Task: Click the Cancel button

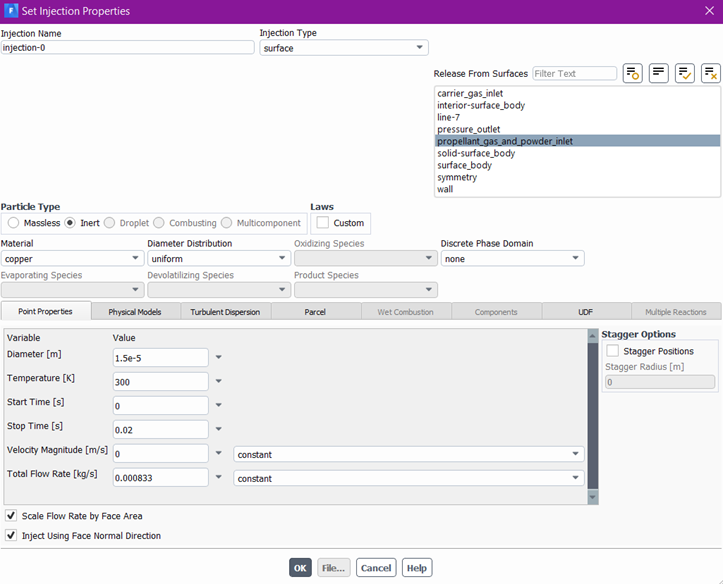Action: tap(376, 568)
